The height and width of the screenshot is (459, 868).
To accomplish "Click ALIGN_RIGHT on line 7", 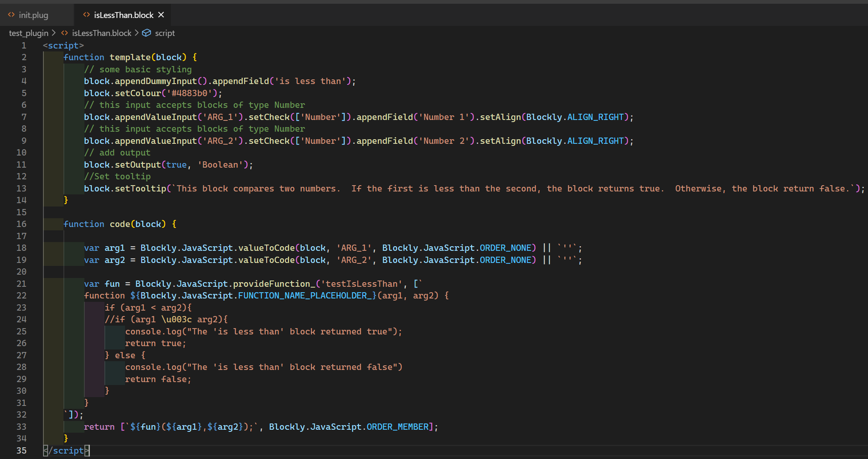I will [x=596, y=117].
